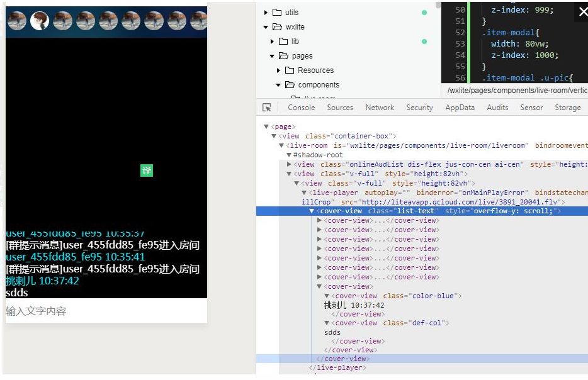Click the utils folder icon
The image size is (588, 380).
coord(277,13)
